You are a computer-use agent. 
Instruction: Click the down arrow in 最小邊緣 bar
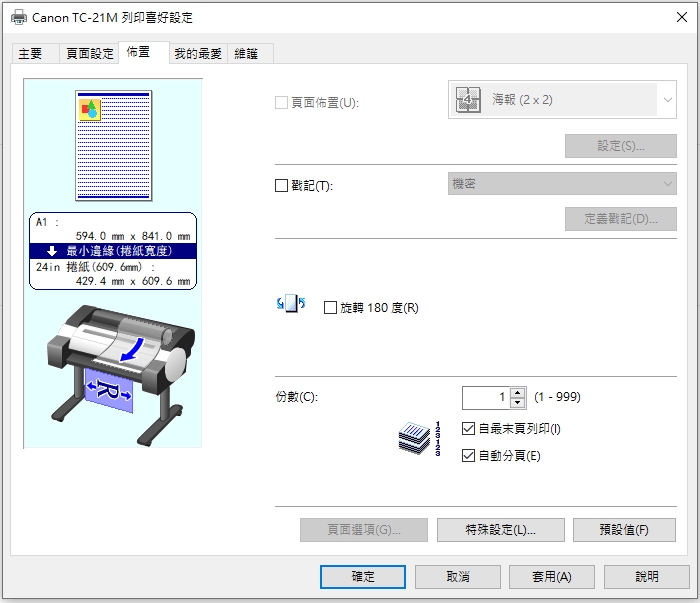tap(52, 251)
